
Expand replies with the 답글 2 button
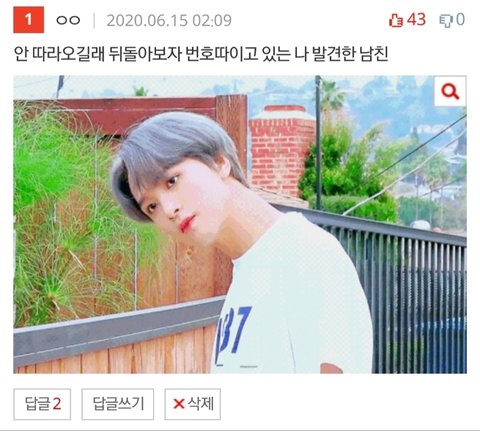42,404
